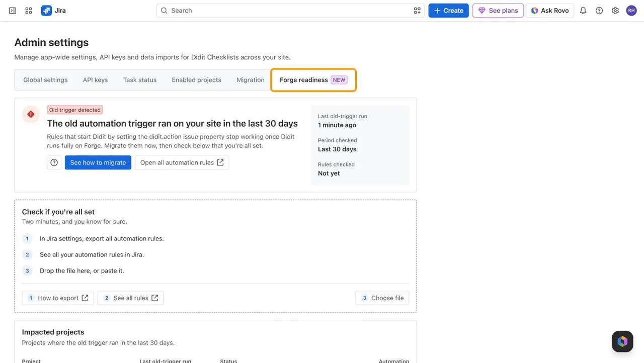Click the Create button
Screen dimensions: 644x363
tap(449, 11)
